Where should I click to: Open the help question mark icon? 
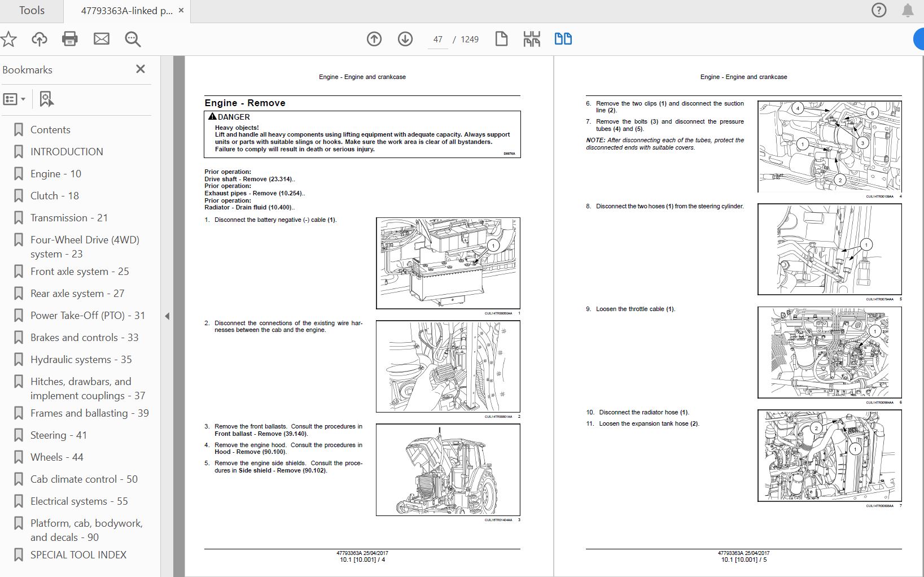click(879, 10)
